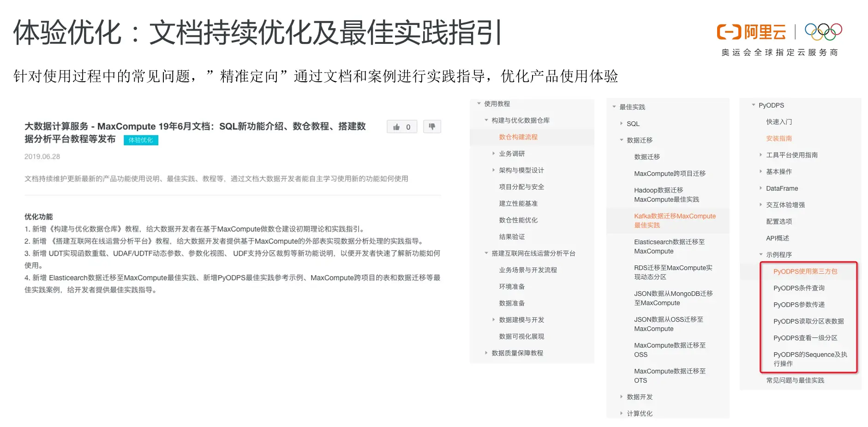
Task: Click the Olympic rings logo
Action: (824, 31)
